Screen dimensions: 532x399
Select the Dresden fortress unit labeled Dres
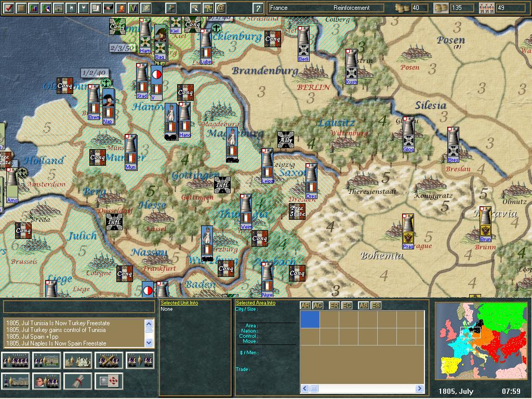[311, 181]
